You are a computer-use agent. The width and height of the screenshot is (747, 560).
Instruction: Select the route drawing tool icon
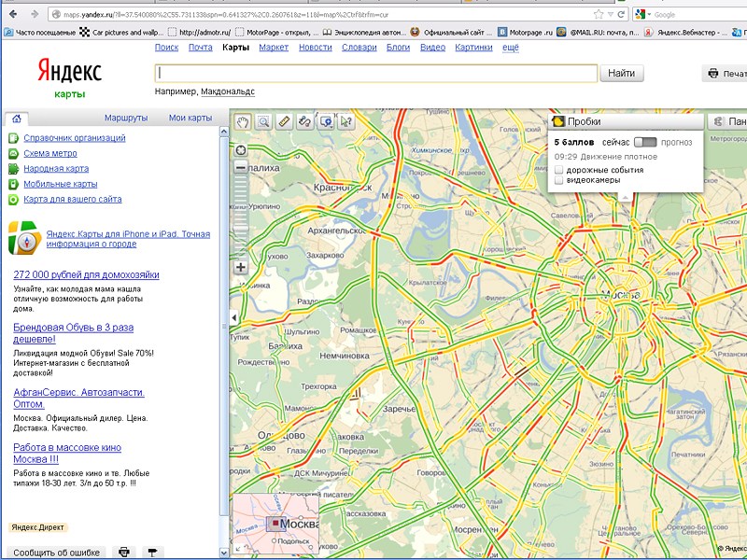tap(305, 122)
